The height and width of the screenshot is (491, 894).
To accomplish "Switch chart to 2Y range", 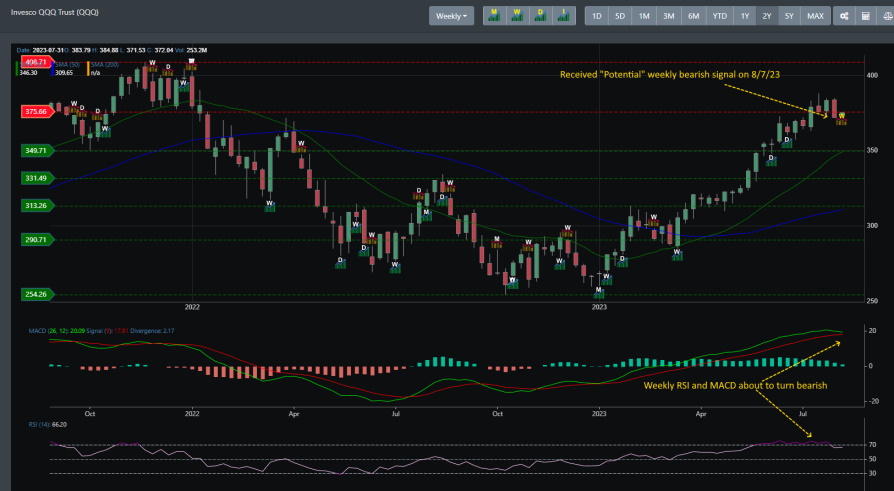I will (x=767, y=16).
